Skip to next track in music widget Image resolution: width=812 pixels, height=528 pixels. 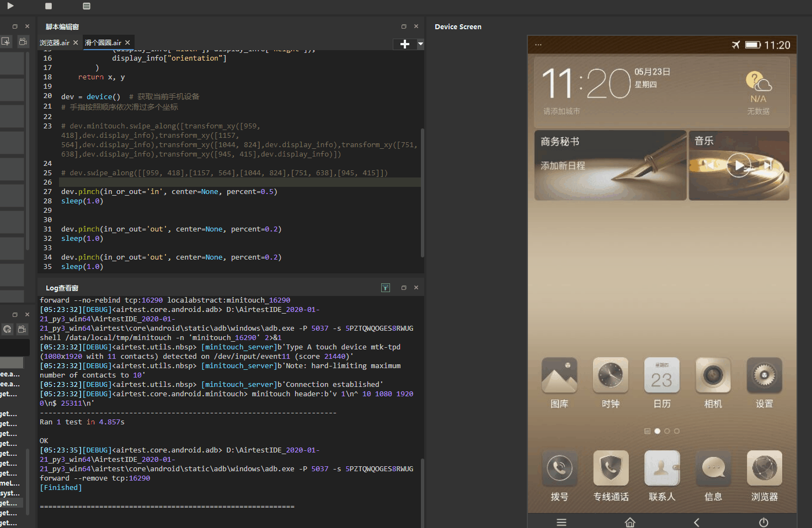768,165
